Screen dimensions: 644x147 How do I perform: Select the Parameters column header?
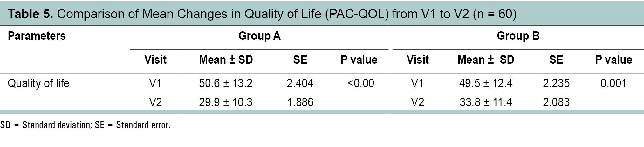(37, 36)
